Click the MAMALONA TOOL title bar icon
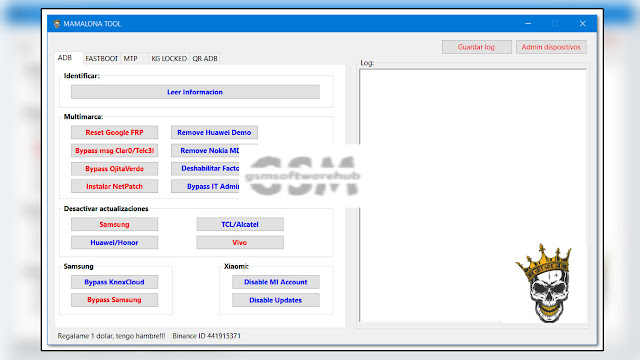The width and height of the screenshot is (640, 360). [57, 24]
